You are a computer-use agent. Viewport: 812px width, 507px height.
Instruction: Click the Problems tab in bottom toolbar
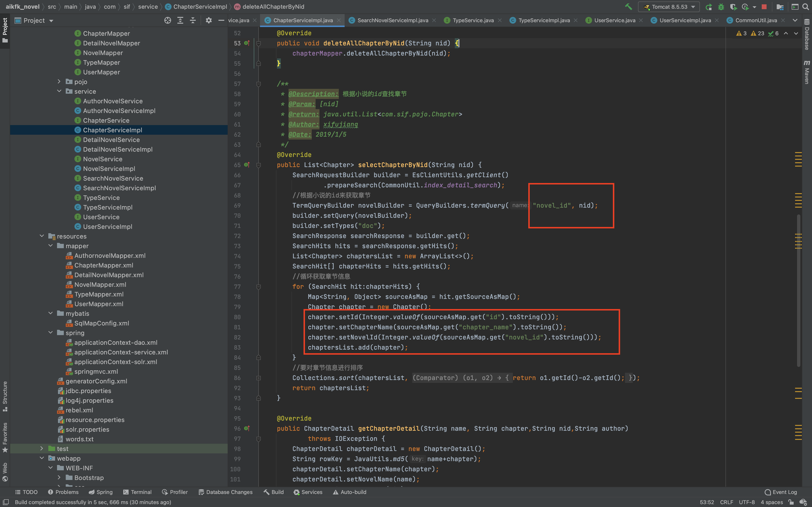pos(64,493)
